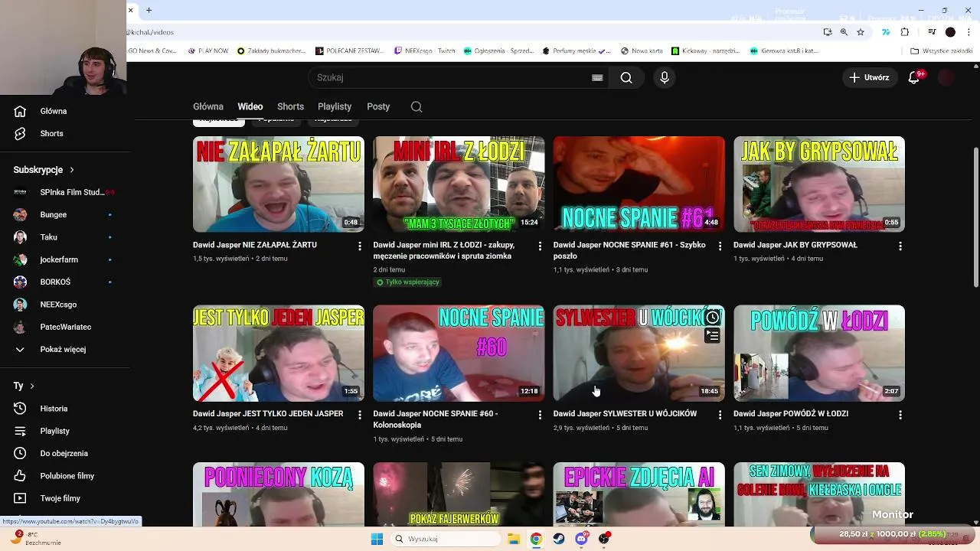Image resolution: width=980 pixels, height=551 pixels.
Task: Open browser extensions puzzle icon
Action: click(x=905, y=32)
